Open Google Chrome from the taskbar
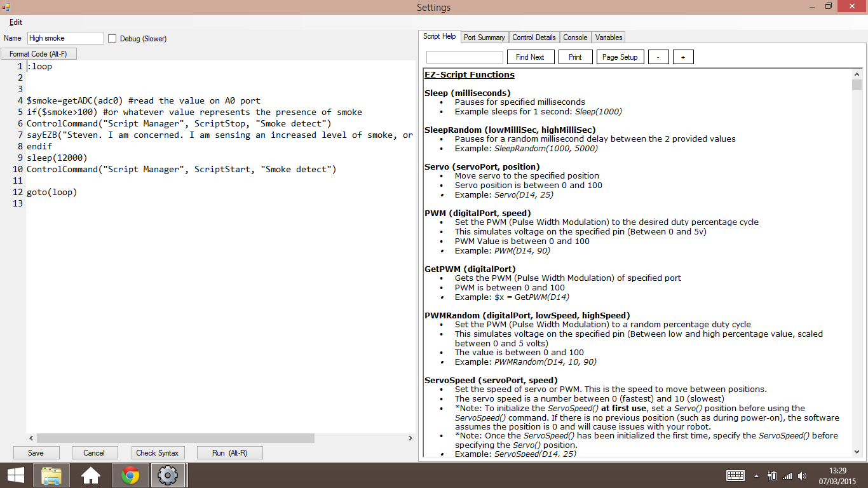This screenshot has height=488, width=868. tap(130, 475)
